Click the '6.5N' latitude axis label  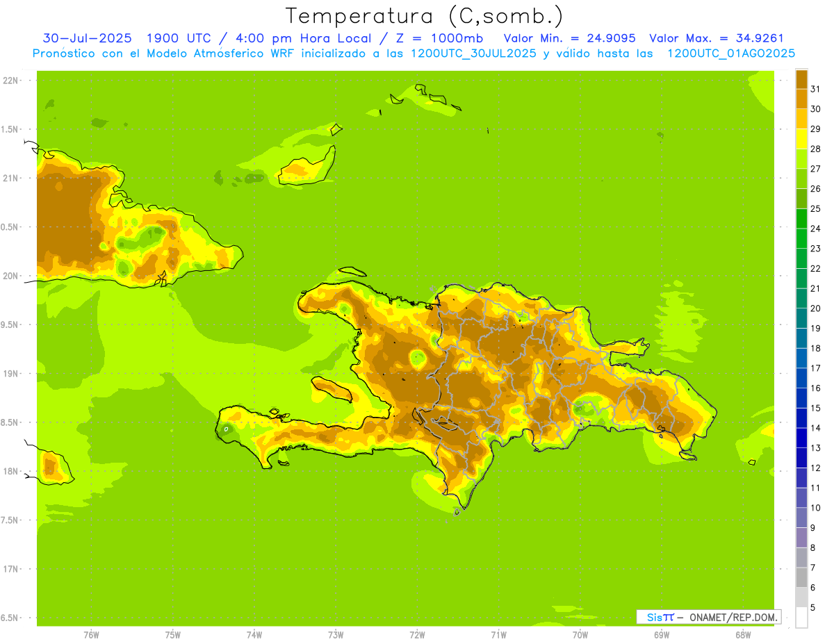pyautogui.click(x=10, y=618)
